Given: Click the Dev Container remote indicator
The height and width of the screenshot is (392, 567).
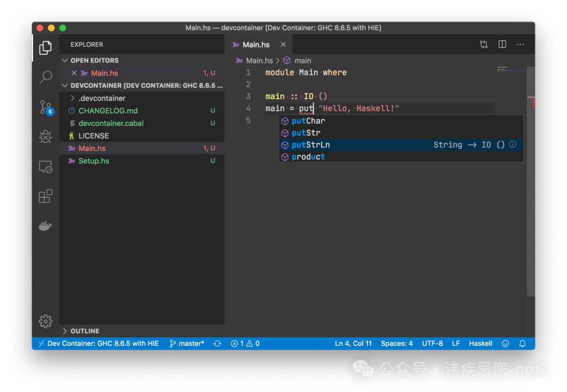Looking at the screenshot, I should click(x=99, y=344).
